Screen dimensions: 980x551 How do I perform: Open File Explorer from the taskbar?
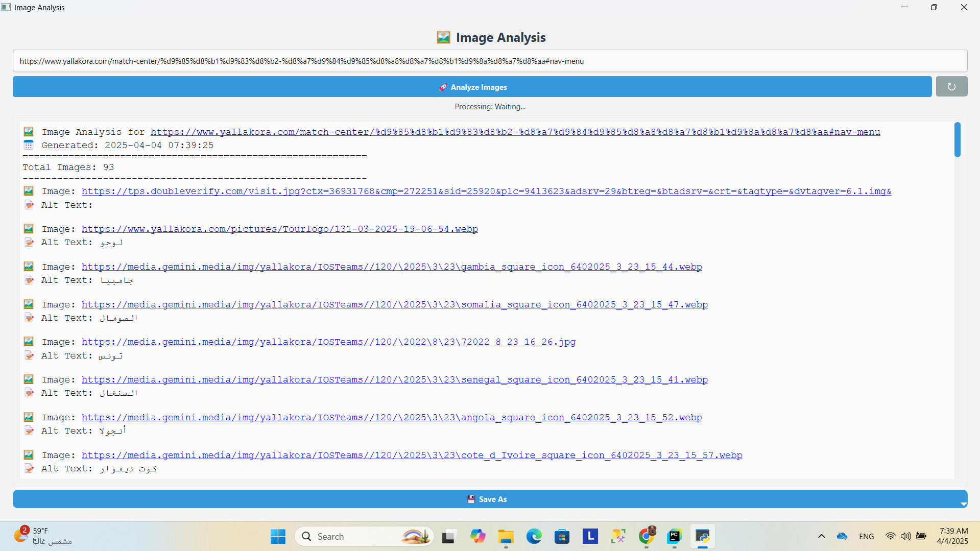506,536
